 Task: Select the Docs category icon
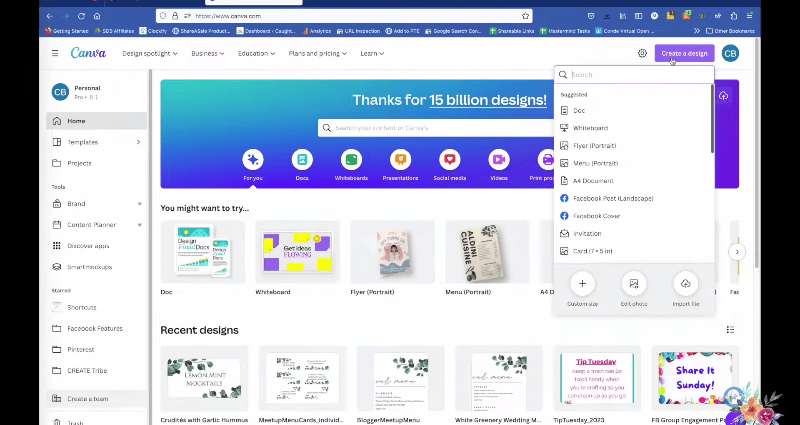(x=302, y=160)
